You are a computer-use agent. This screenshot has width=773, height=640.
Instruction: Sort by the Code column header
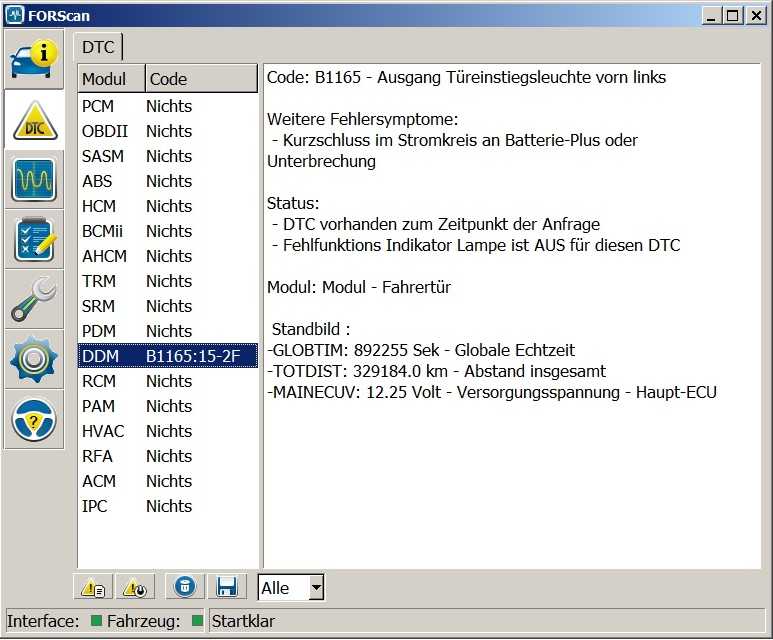pyautogui.click(x=201, y=79)
